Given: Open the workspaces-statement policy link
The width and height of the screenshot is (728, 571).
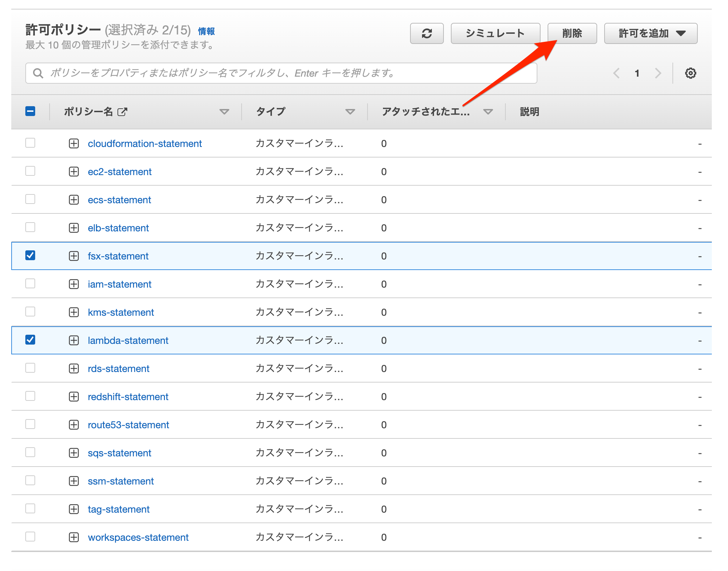Looking at the screenshot, I should tap(138, 537).
